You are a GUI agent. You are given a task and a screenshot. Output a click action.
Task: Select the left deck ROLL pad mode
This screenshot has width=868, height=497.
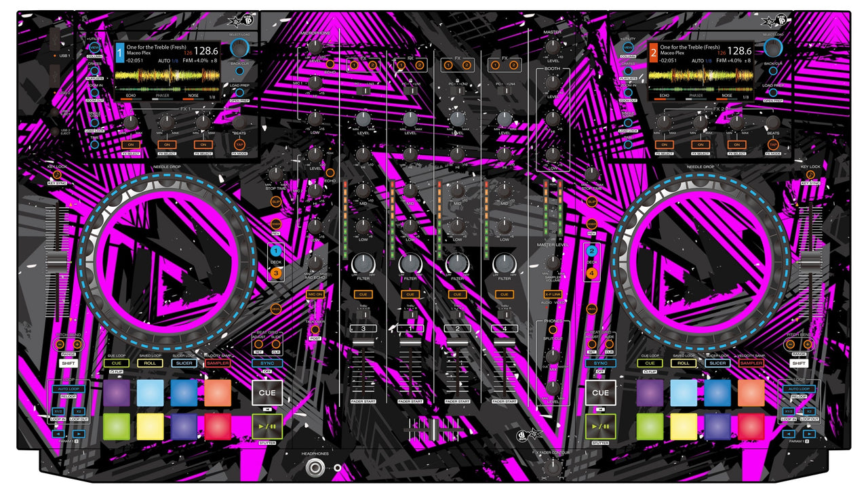pyautogui.click(x=150, y=363)
